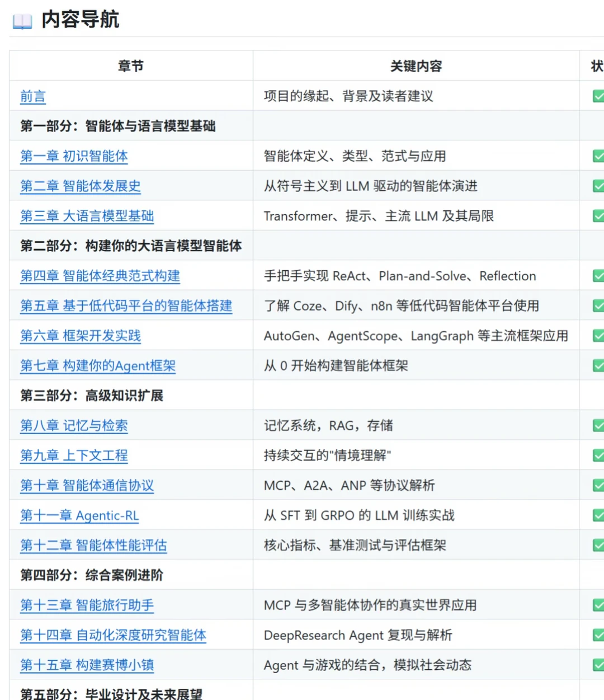Click green check icon in 第五章 row
604x700 pixels.
pos(598,306)
